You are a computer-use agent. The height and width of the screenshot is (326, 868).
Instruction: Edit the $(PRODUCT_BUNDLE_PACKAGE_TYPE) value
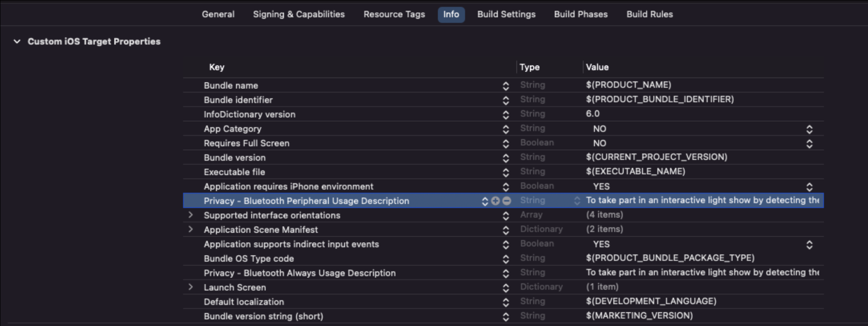tap(670, 258)
